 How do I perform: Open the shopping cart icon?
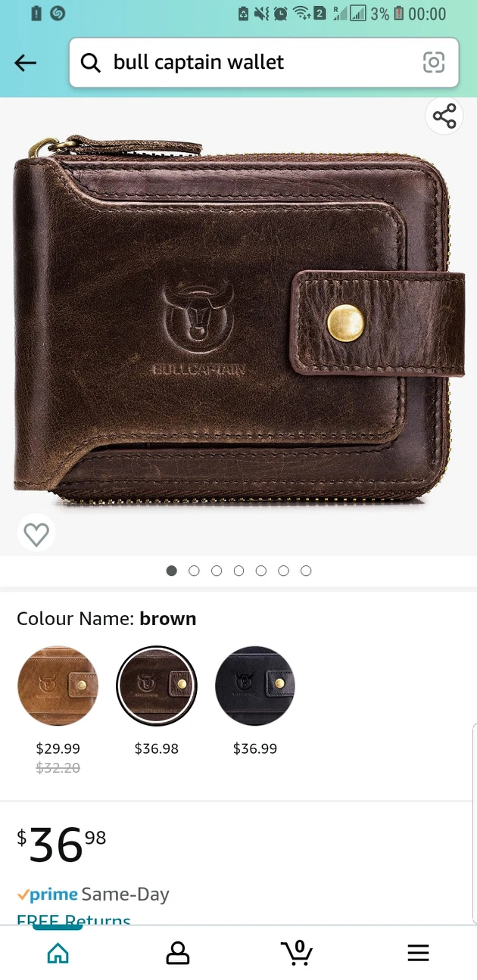pos(297,952)
